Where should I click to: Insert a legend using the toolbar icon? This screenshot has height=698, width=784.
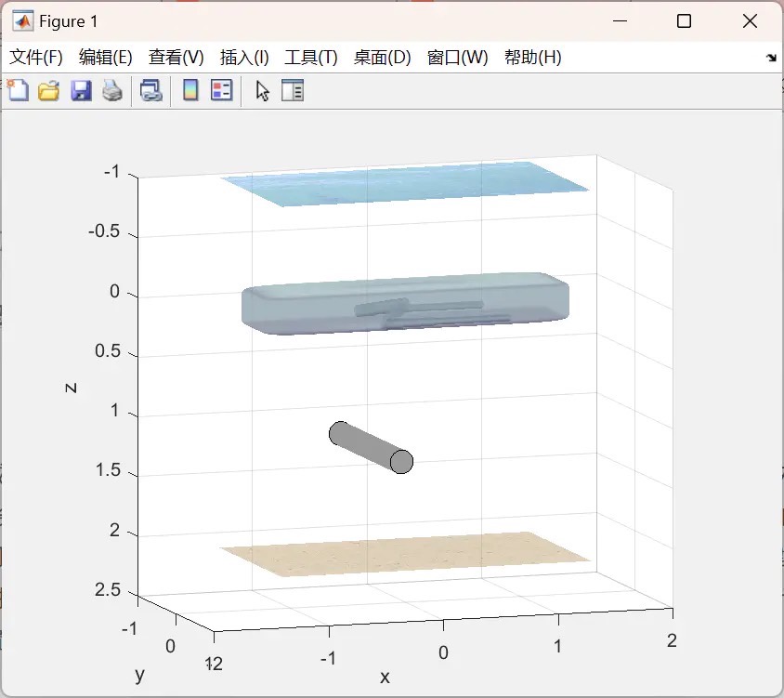(x=221, y=90)
